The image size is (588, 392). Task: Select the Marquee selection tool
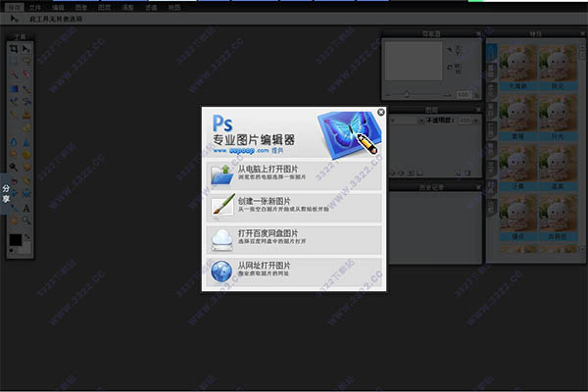tap(14, 61)
